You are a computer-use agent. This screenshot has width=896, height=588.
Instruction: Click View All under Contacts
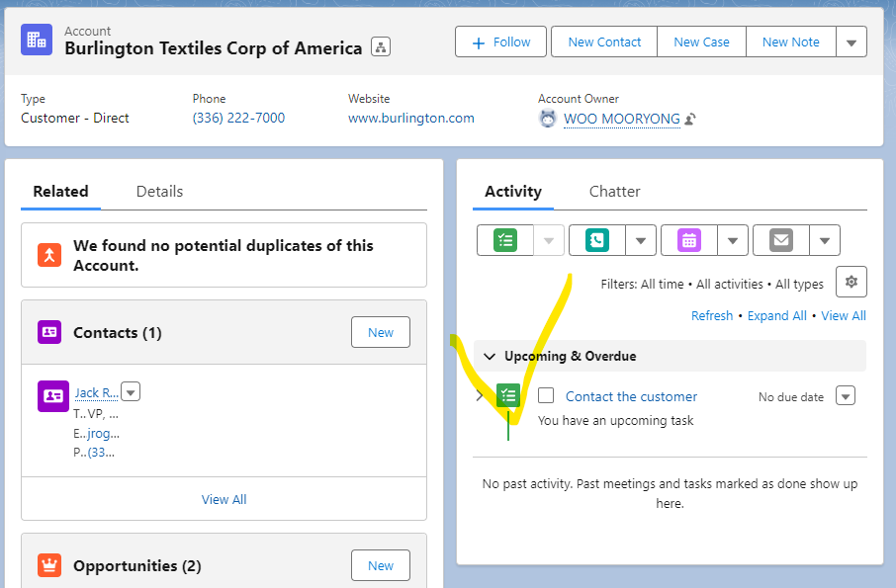click(x=224, y=499)
